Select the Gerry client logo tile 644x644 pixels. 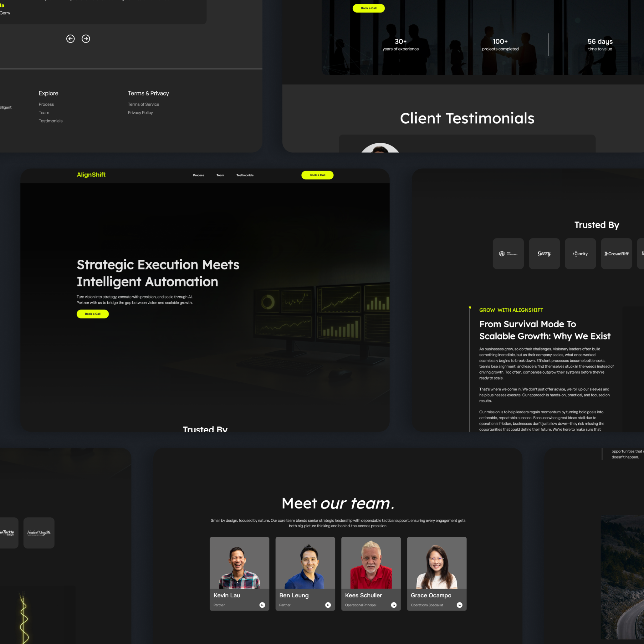(544, 253)
